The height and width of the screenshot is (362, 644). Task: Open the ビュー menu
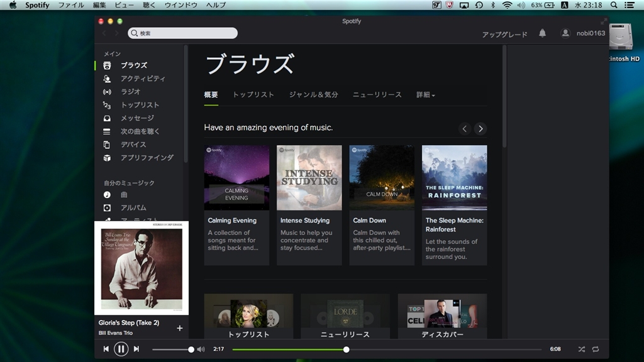coord(124,5)
